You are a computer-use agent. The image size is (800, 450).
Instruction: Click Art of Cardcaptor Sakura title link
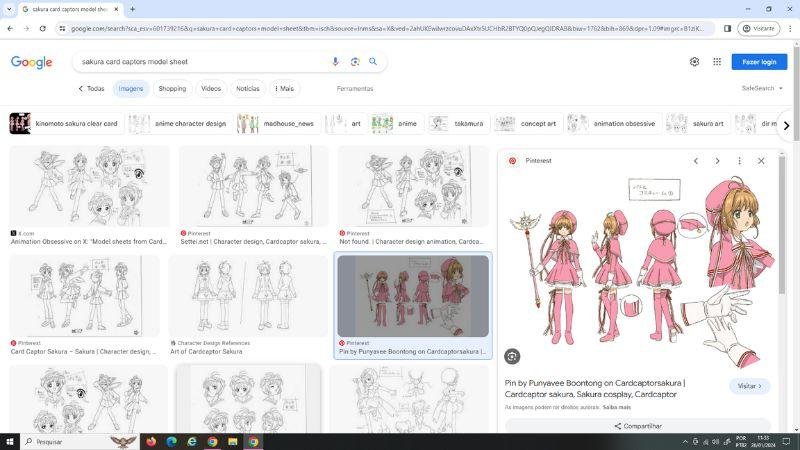click(206, 352)
